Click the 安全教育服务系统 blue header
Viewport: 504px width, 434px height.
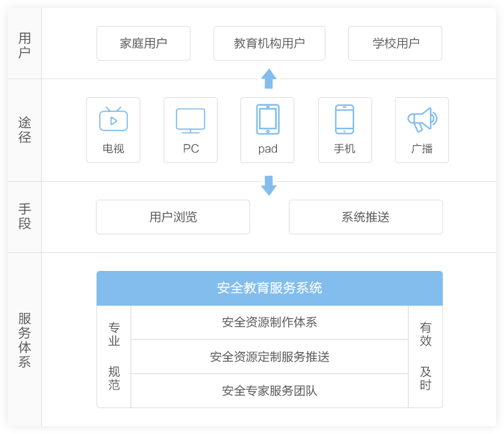269,288
